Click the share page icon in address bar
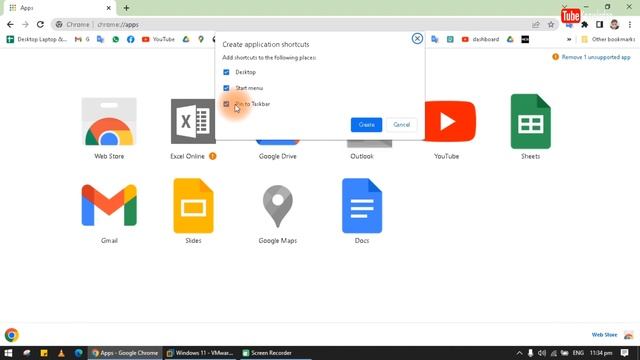The image size is (640, 360). click(x=536, y=24)
